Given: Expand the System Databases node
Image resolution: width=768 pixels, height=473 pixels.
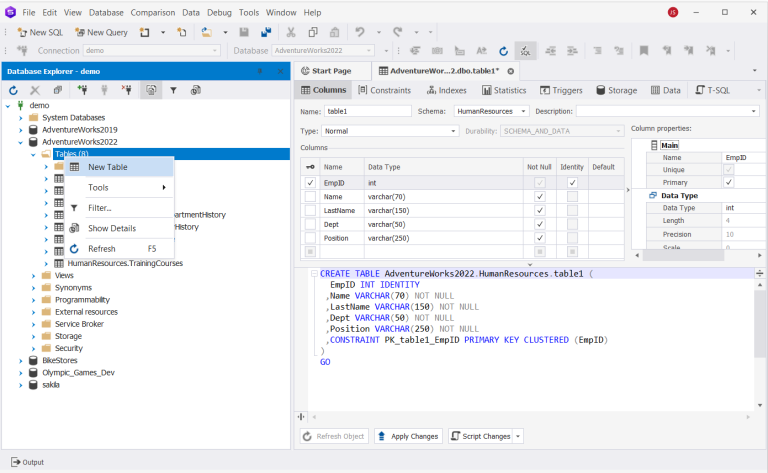Looking at the screenshot, I should coord(21,117).
